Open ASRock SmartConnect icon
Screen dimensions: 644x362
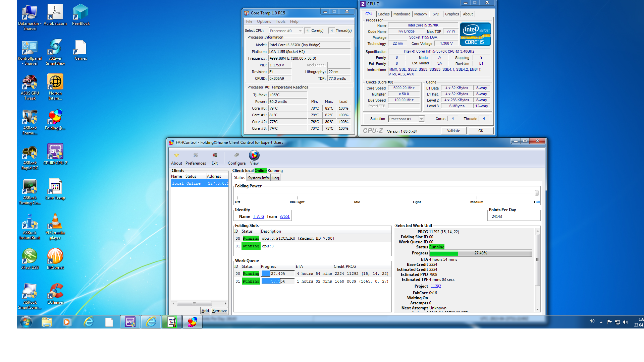pyautogui.click(x=30, y=296)
